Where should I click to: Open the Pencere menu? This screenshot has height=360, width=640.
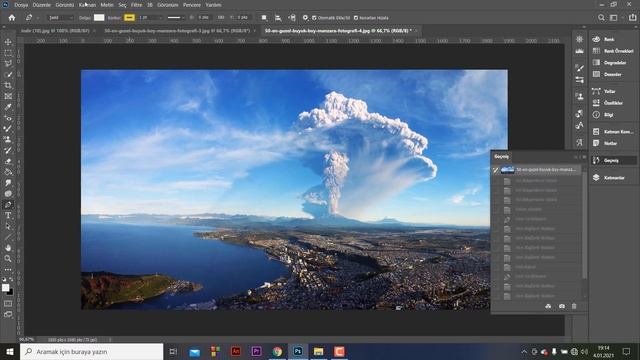pos(192,5)
